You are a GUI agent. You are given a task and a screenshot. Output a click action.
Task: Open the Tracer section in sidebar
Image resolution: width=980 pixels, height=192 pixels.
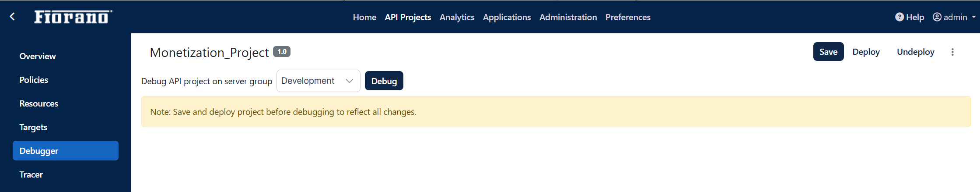click(x=31, y=174)
